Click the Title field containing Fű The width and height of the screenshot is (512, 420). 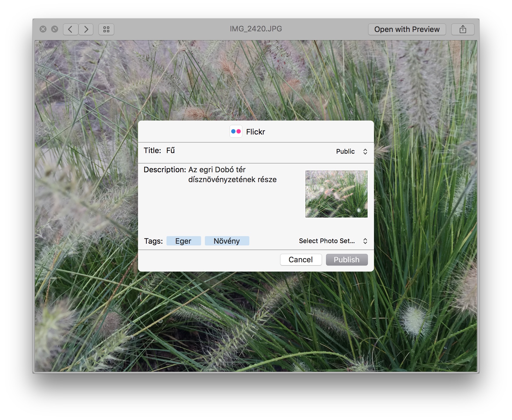(247, 150)
